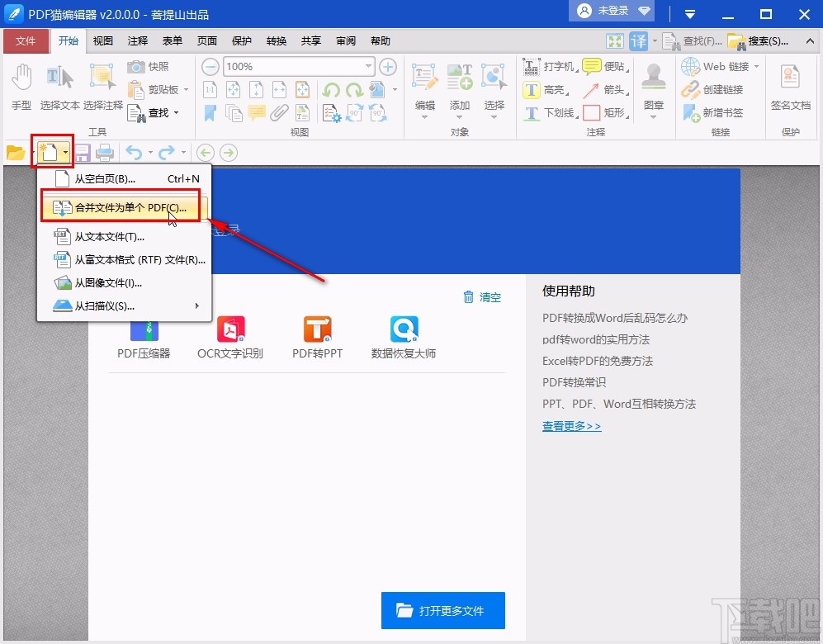Click the 打开更多文件 button

pos(443,611)
